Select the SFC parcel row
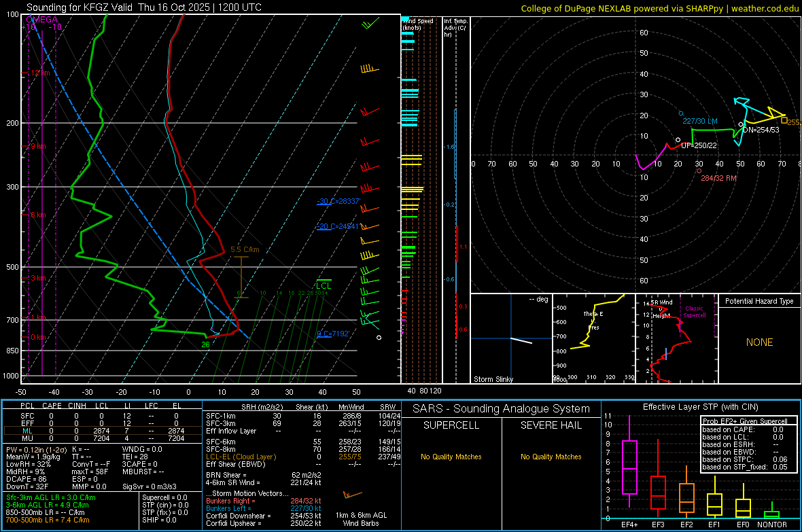802x532 pixels. pos(103,416)
